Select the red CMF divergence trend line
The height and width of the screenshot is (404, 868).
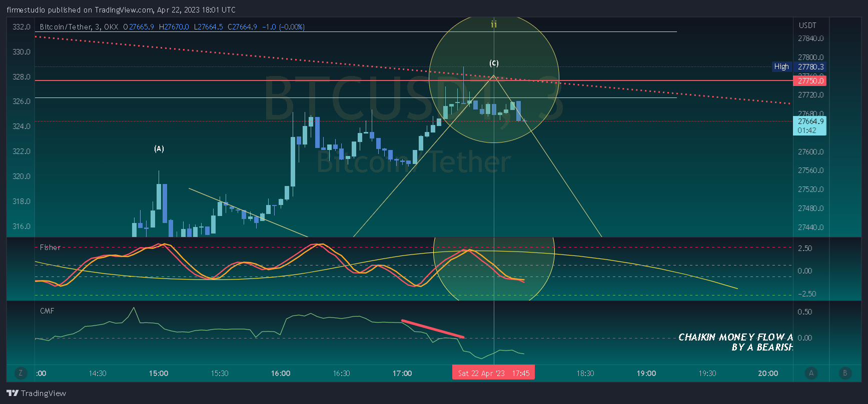point(433,328)
